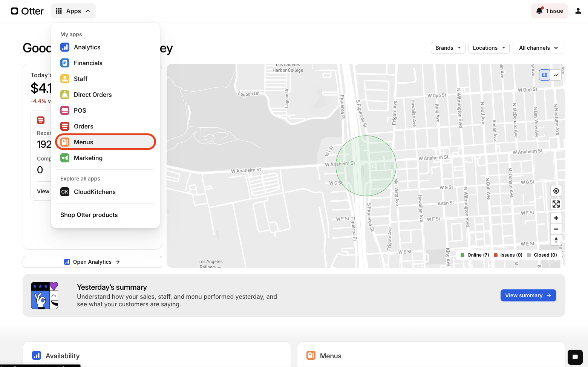Click the Issues (0) legend entry
This screenshot has height=367, width=588.
pos(508,255)
